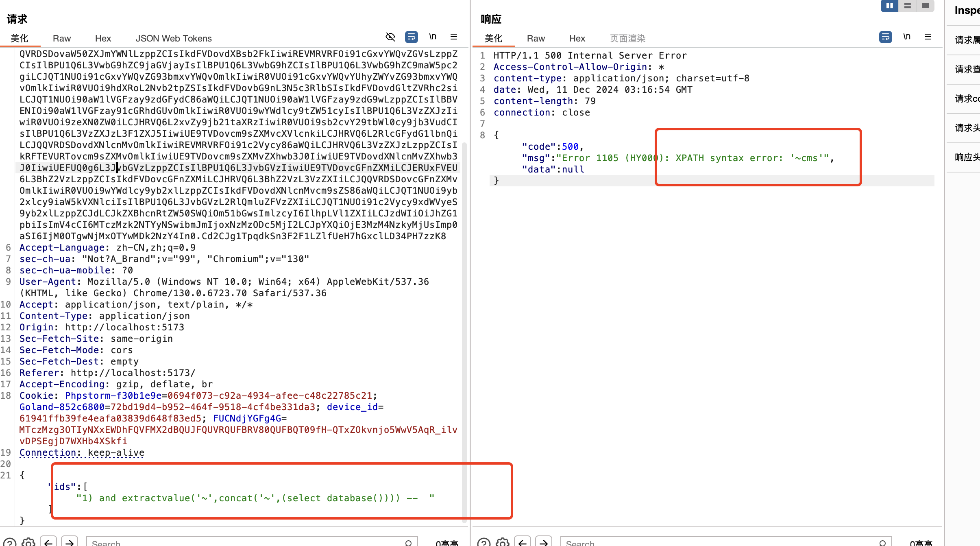This screenshot has height=546, width=980.
Task: Select combined tabbed layout icon
Action: pyautogui.click(x=926, y=6)
